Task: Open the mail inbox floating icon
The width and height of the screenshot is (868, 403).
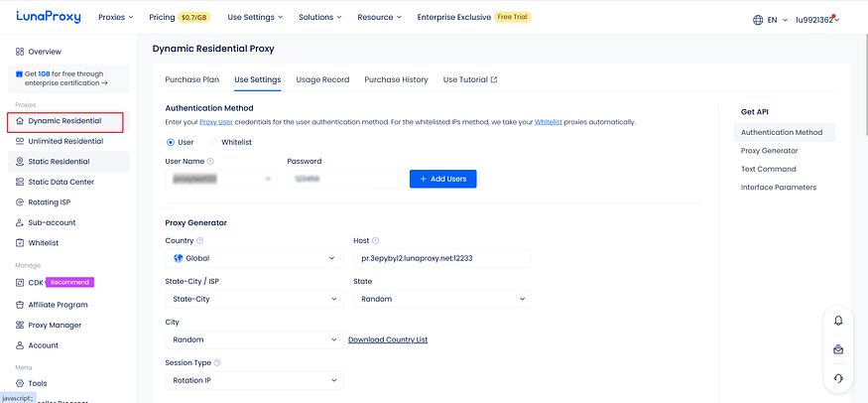Action: (x=838, y=349)
